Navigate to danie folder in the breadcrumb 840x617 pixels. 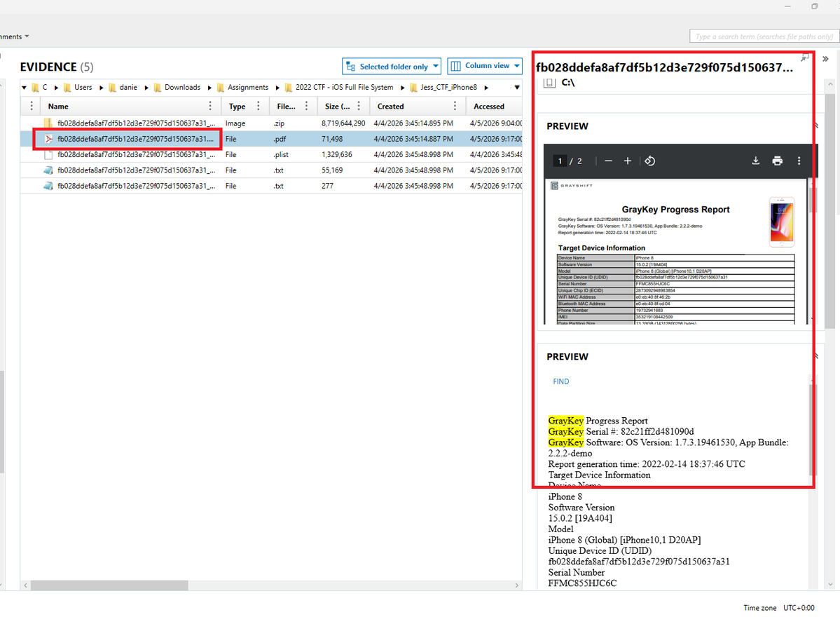(x=128, y=88)
